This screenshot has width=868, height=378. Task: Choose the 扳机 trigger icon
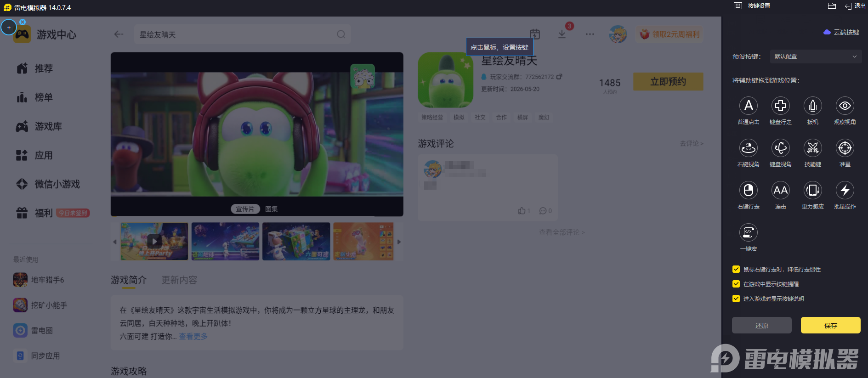click(813, 106)
